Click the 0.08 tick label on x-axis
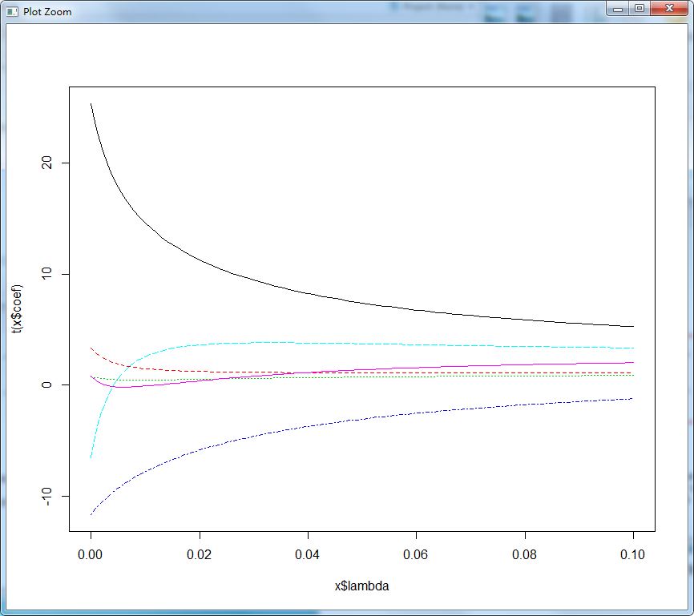This screenshot has width=694, height=616. pos(525,554)
